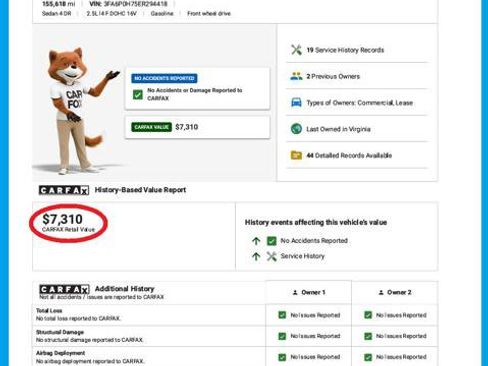Click History events affecting this vehicle's value heading
Image resolution: width=488 pixels, height=366 pixels.
tap(316, 222)
